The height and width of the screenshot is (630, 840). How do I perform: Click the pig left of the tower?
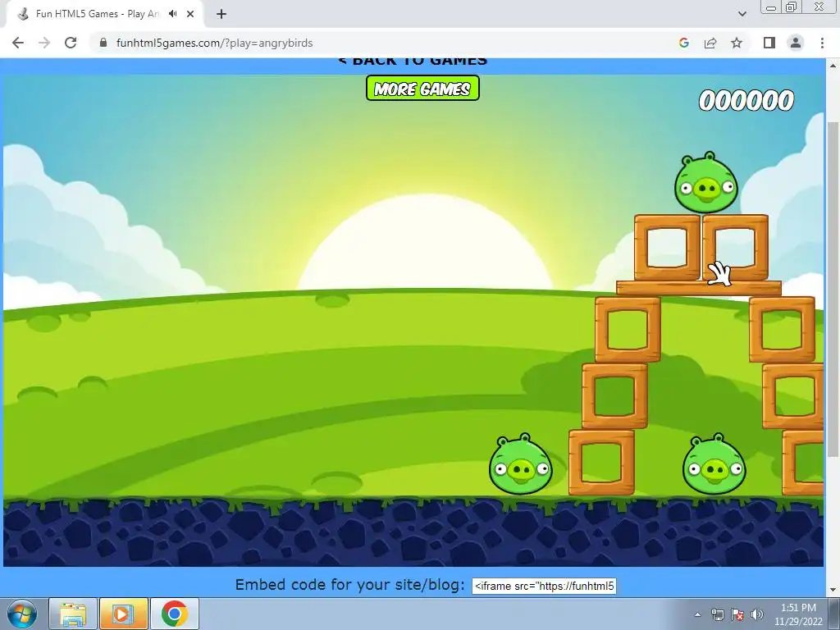pyautogui.click(x=520, y=464)
